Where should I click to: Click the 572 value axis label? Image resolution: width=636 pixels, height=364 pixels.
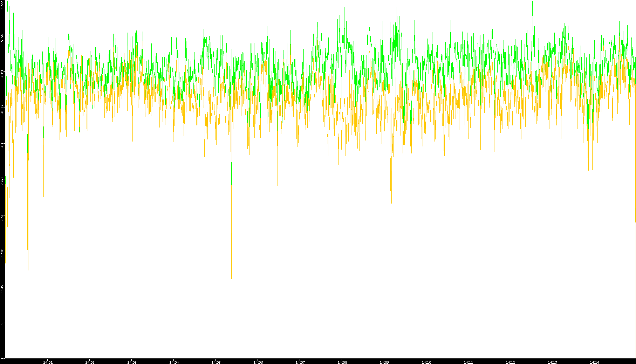(2, 324)
